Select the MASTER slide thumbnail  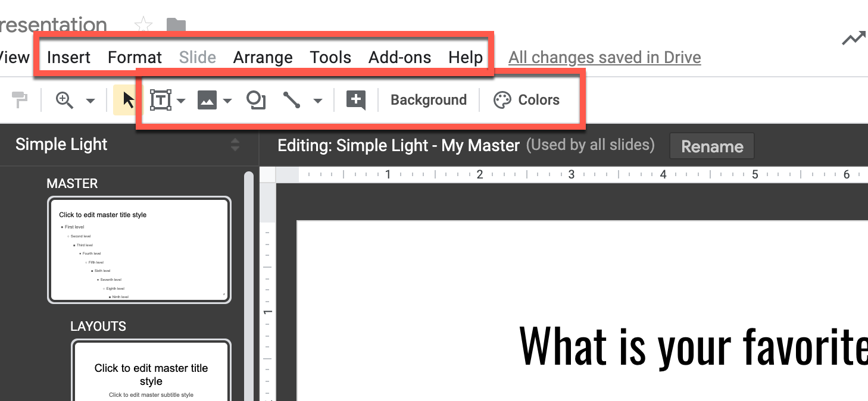[x=139, y=250]
